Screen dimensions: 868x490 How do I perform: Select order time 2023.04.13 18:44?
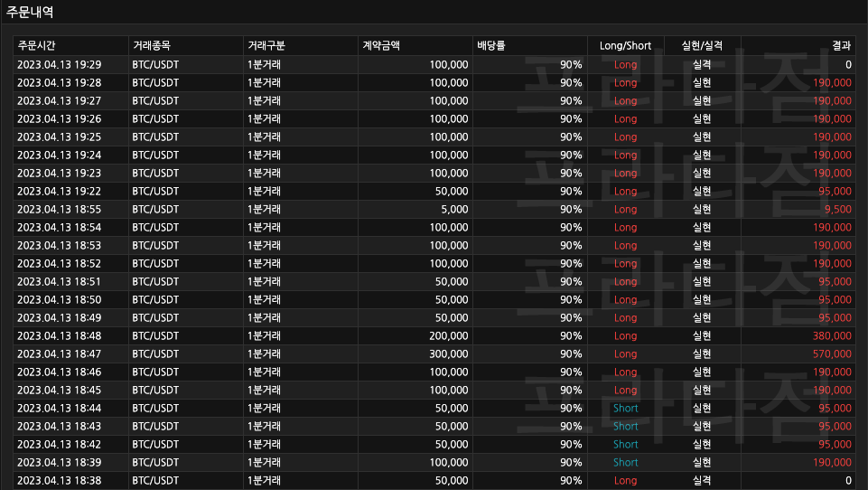point(60,408)
